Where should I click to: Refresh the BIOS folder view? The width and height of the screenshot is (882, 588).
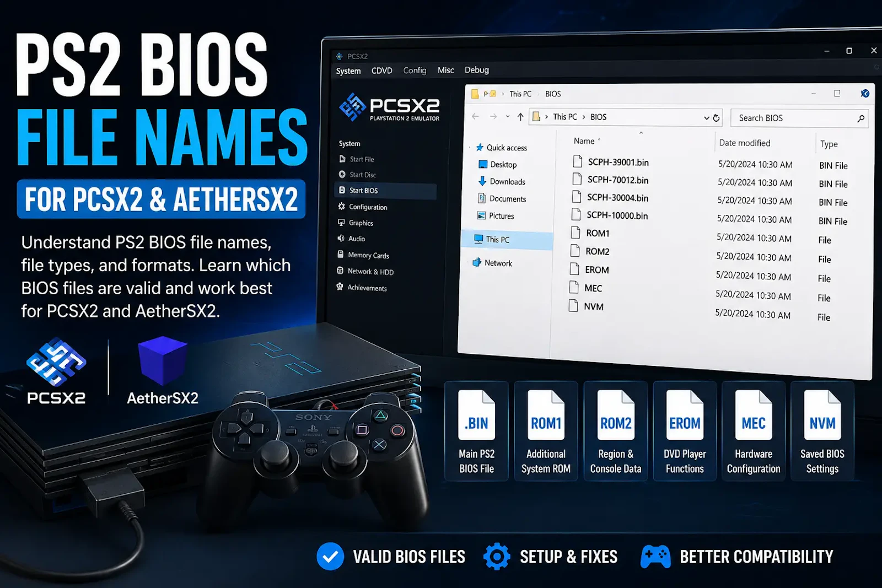[716, 118]
